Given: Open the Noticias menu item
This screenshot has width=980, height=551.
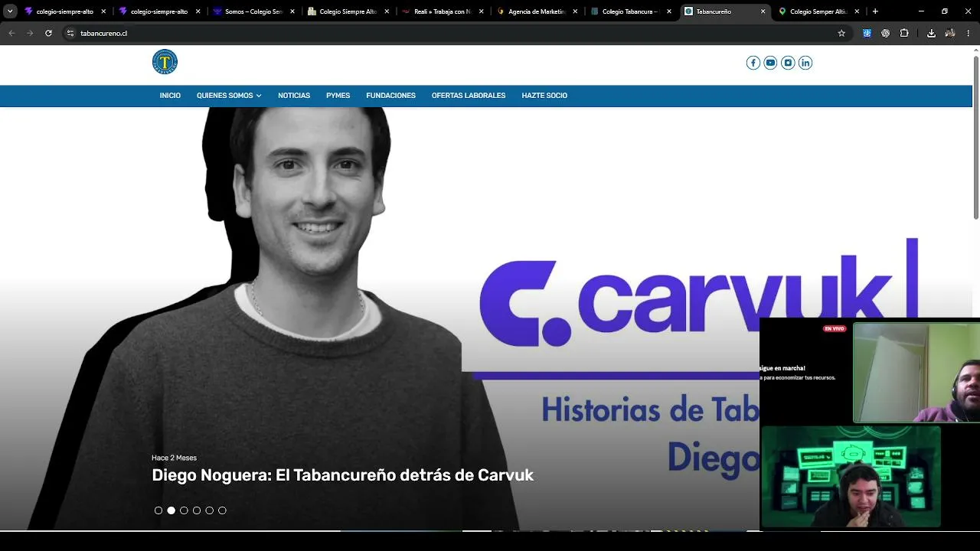Looking at the screenshot, I should tap(294, 96).
